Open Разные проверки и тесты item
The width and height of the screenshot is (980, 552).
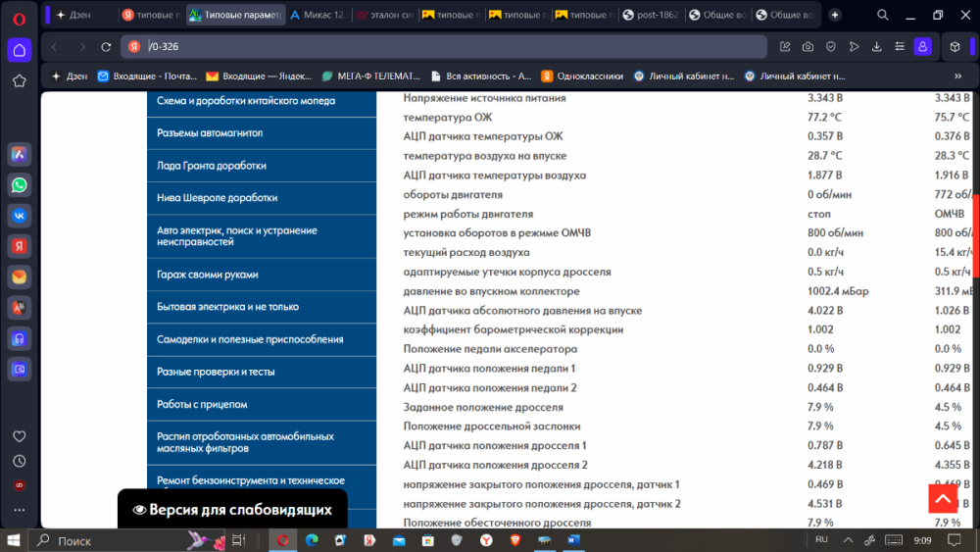[x=262, y=372]
